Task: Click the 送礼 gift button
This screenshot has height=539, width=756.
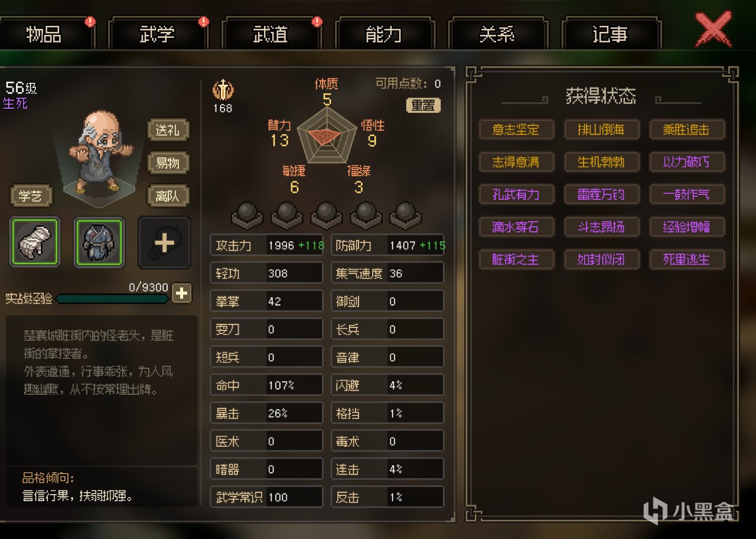Action: 168,130
